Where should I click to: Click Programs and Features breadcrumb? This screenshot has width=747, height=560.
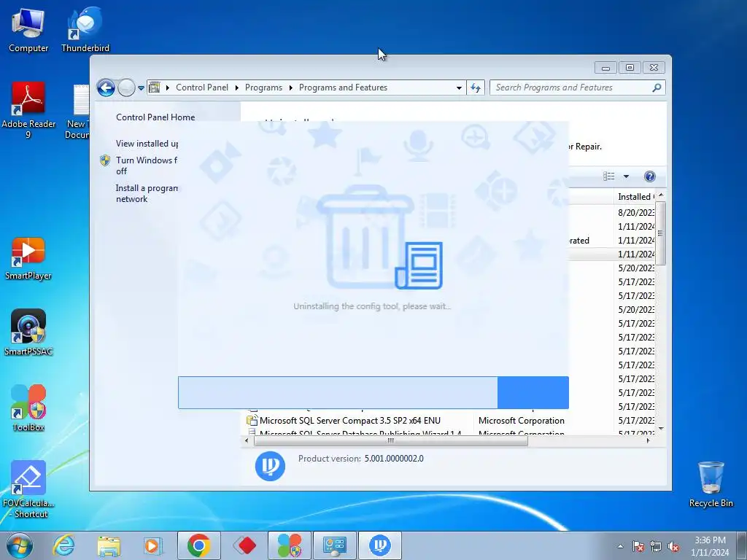[343, 87]
